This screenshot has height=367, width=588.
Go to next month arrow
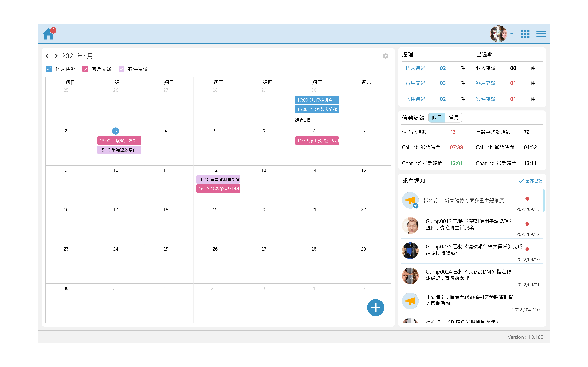(56, 56)
